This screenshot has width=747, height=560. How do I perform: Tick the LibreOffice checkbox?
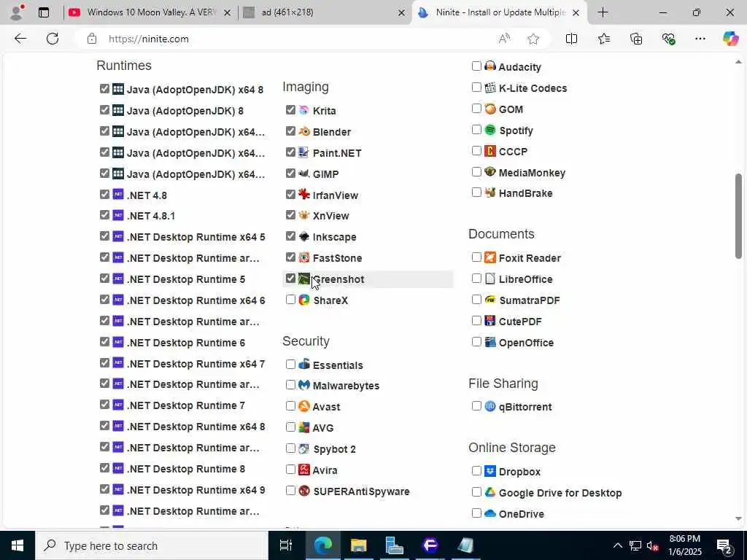pos(476,278)
